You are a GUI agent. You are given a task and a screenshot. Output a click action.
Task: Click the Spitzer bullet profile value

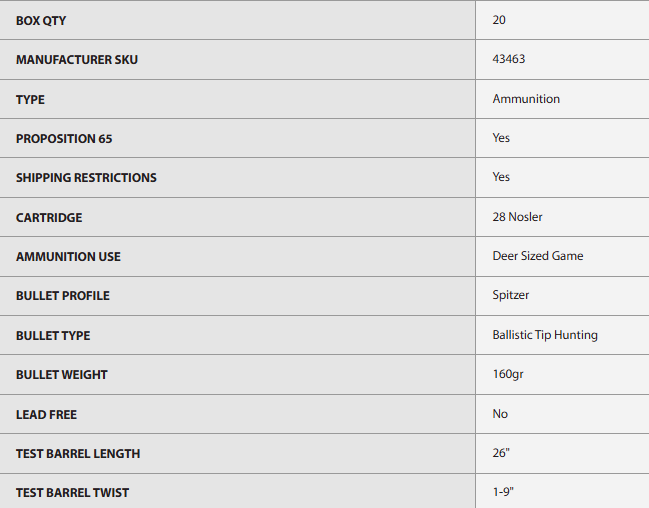(511, 295)
